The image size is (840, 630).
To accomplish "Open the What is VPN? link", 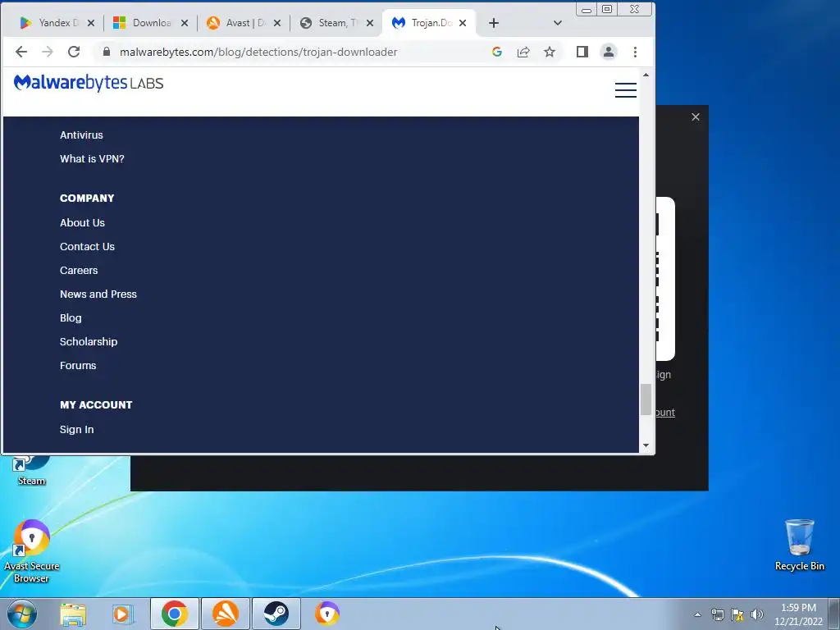I will point(92,158).
